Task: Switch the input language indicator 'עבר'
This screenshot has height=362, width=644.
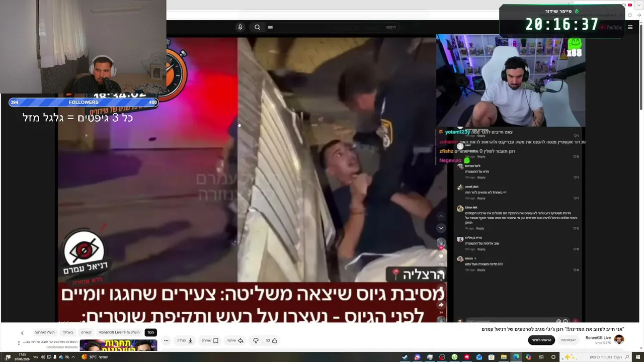Action: click(35, 357)
